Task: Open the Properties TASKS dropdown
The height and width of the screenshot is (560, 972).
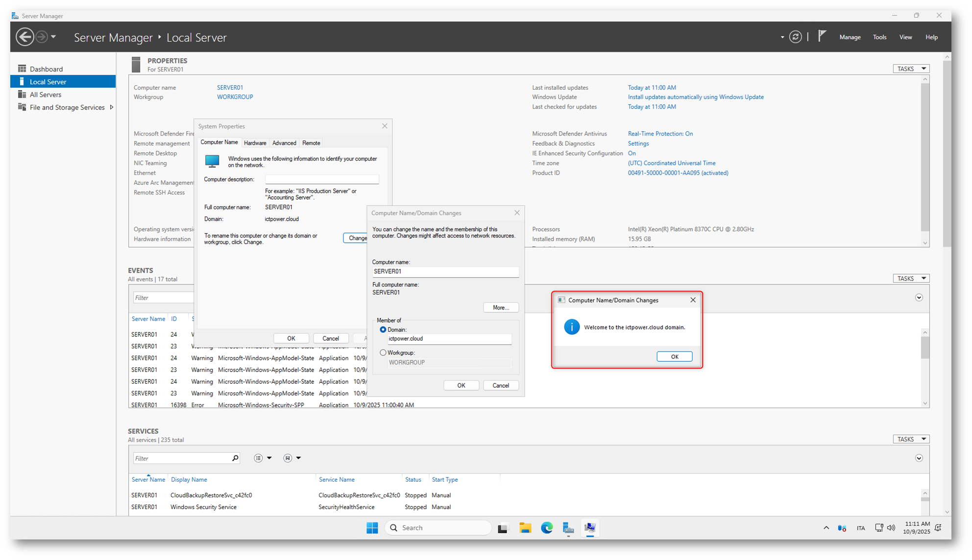Action: (910, 69)
